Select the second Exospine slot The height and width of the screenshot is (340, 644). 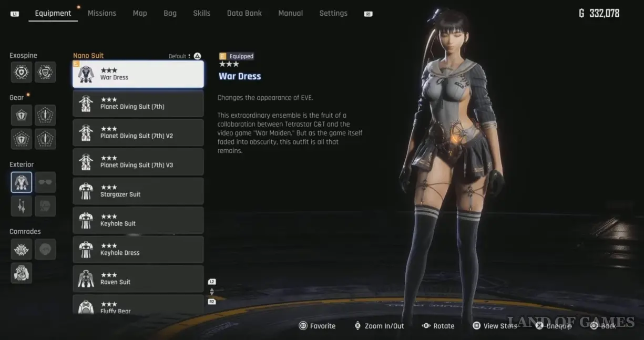coord(45,72)
